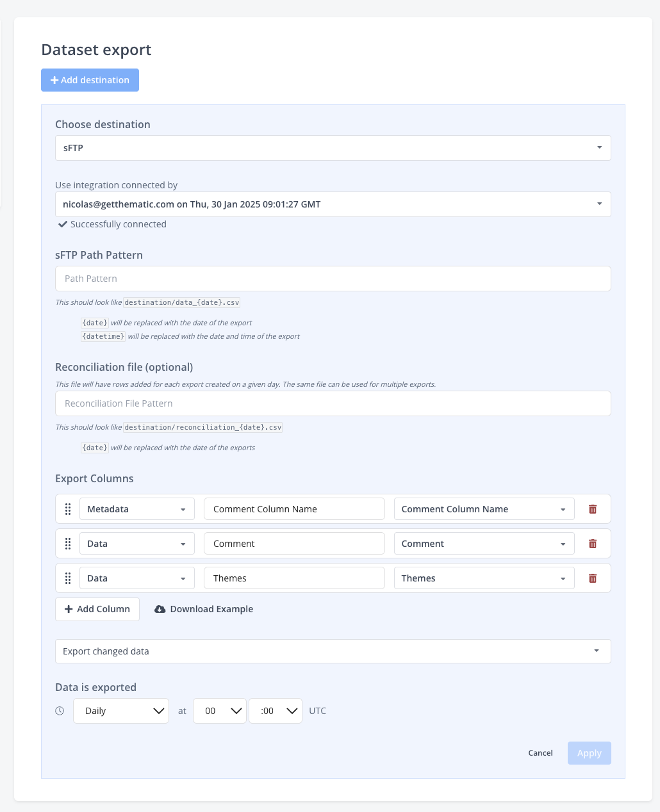Screen dimensions: 660x812
Task: Click the drag handle of Themes row
Action: pyautogui.click(x=68, y=578)
